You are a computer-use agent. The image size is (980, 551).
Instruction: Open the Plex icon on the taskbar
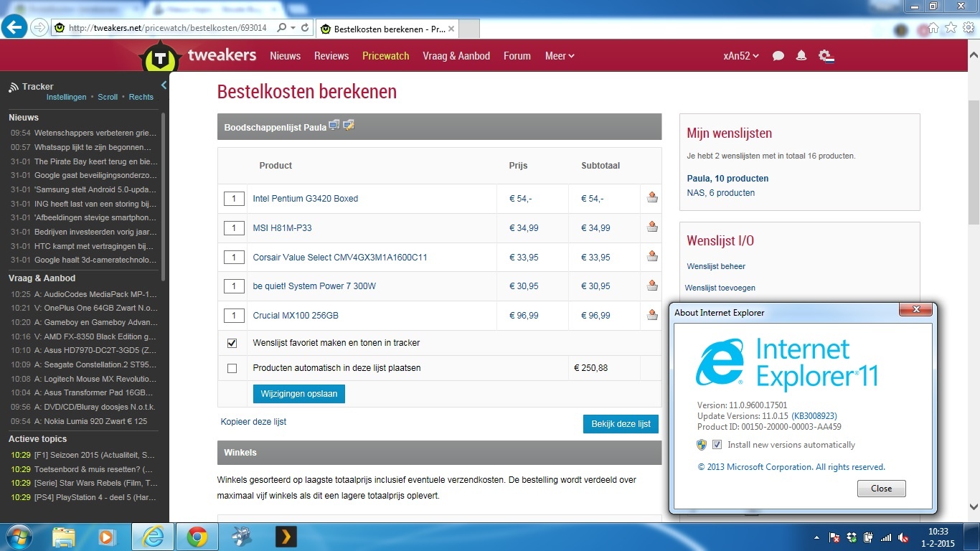(286, 537)
